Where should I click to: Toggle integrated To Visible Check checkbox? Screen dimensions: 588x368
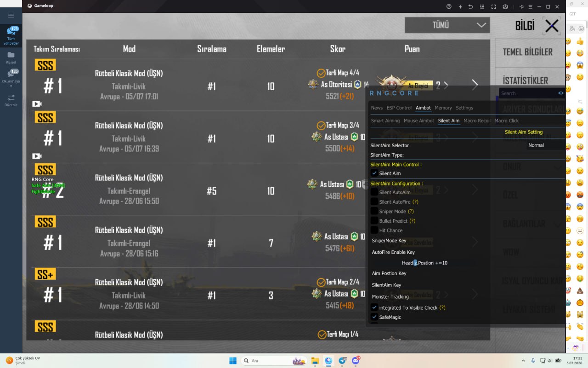coord(374,307)
